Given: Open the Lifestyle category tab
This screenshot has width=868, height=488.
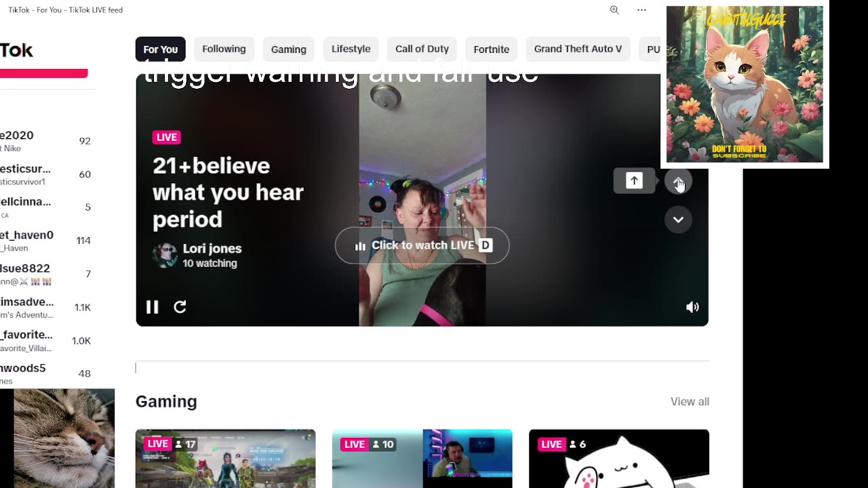Looking at the screenshot, I should click(351, 49).
